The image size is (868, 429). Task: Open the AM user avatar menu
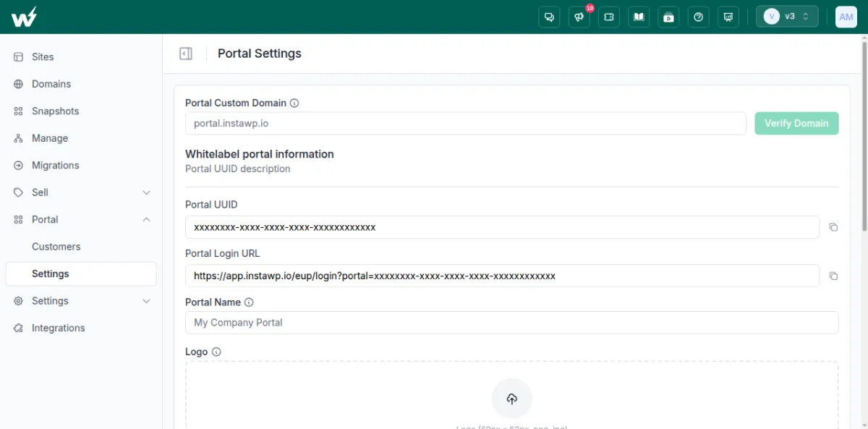pyautogui.click(x=846, y=17)
